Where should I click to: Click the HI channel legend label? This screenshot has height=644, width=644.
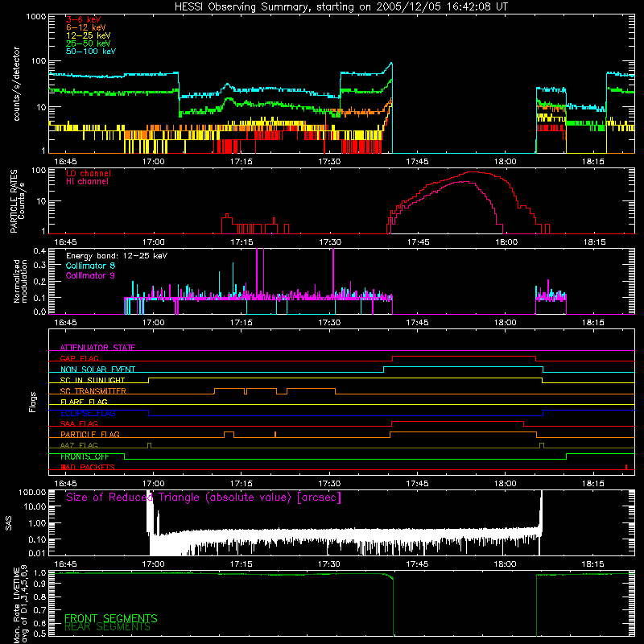pyautogui.click(x=87, y=182)
